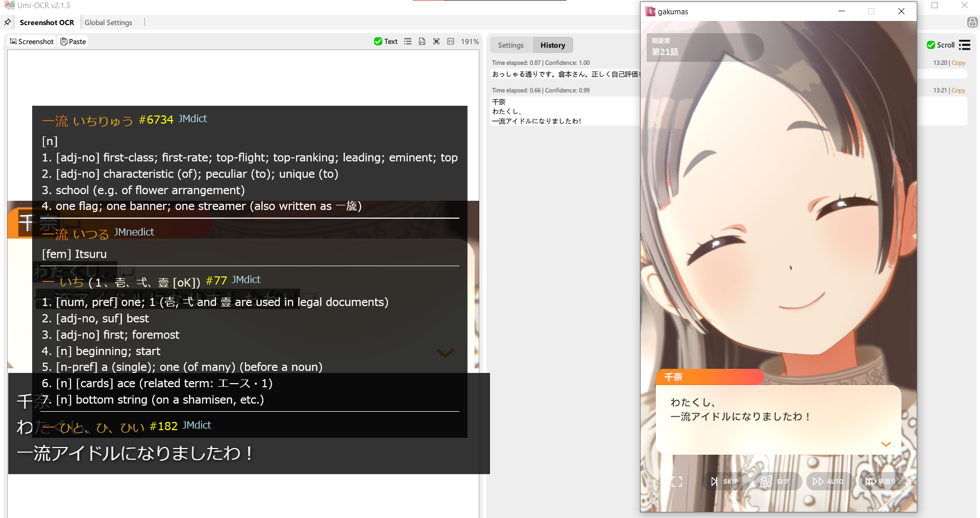Fit image to view with the frame icon

[436, 41]
